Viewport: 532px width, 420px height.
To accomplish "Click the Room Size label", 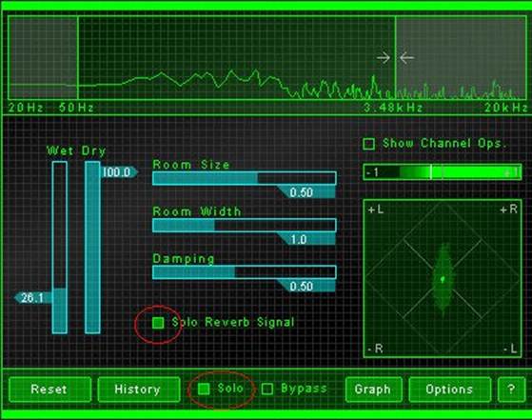I will click(x=191, y=165).
